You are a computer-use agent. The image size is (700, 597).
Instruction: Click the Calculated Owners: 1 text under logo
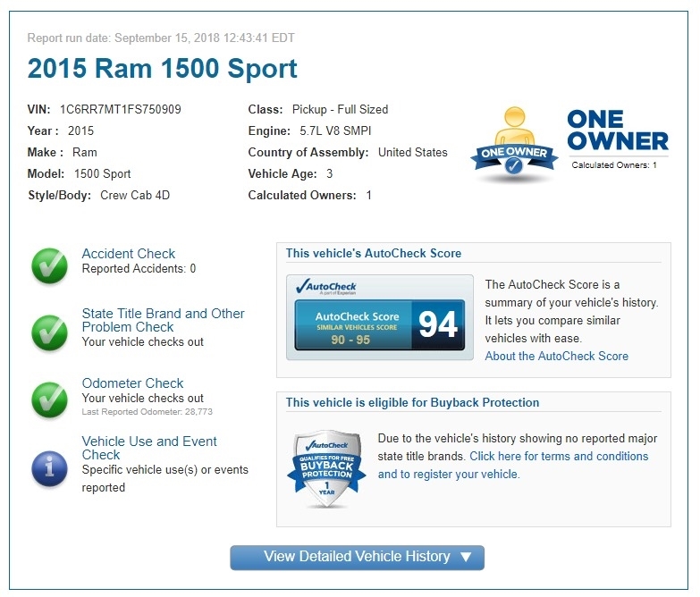[x=614, y=165]
